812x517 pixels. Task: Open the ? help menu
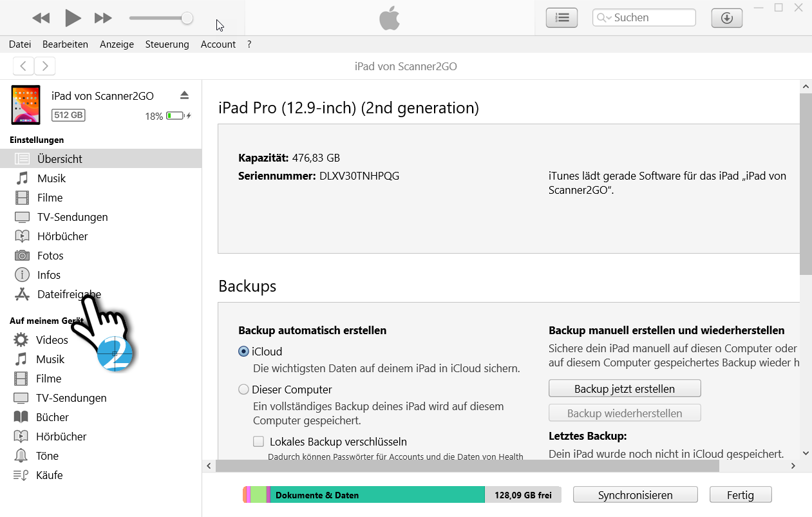pyautogui.click(x=249, y=44)
